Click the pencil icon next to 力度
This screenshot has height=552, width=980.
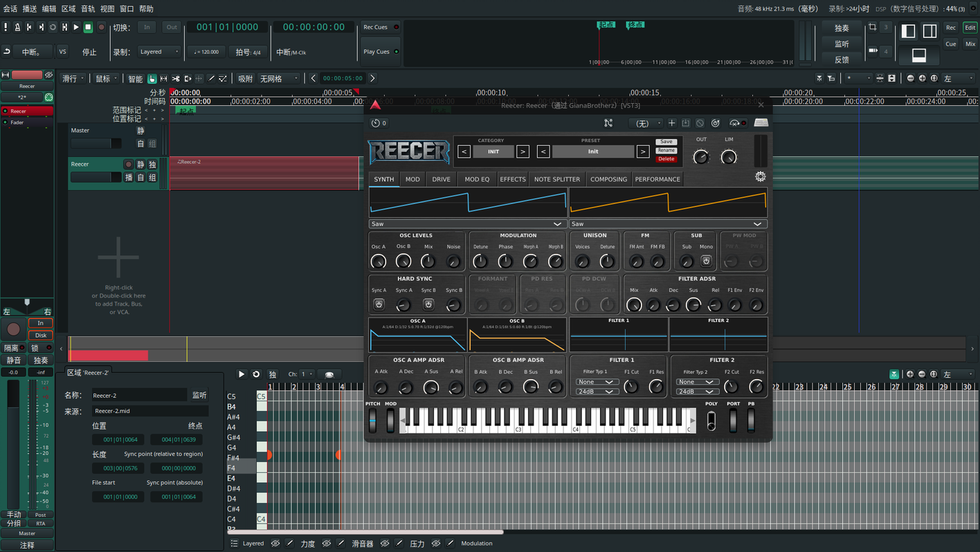pyautogui.click(x=341, y=544)
